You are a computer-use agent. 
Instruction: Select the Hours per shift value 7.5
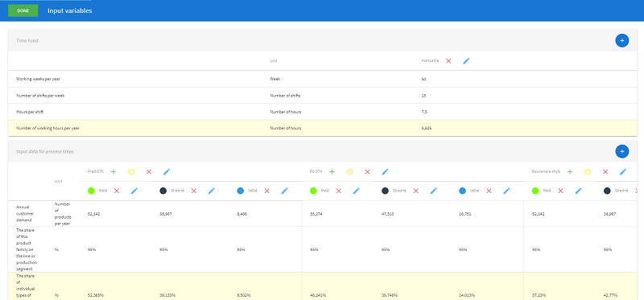pos(425,112)
